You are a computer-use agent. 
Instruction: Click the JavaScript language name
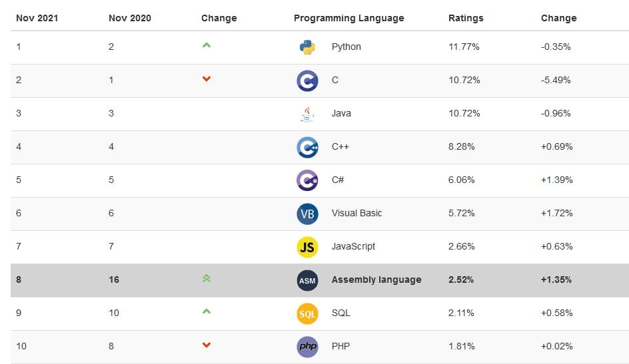(353, 247)
